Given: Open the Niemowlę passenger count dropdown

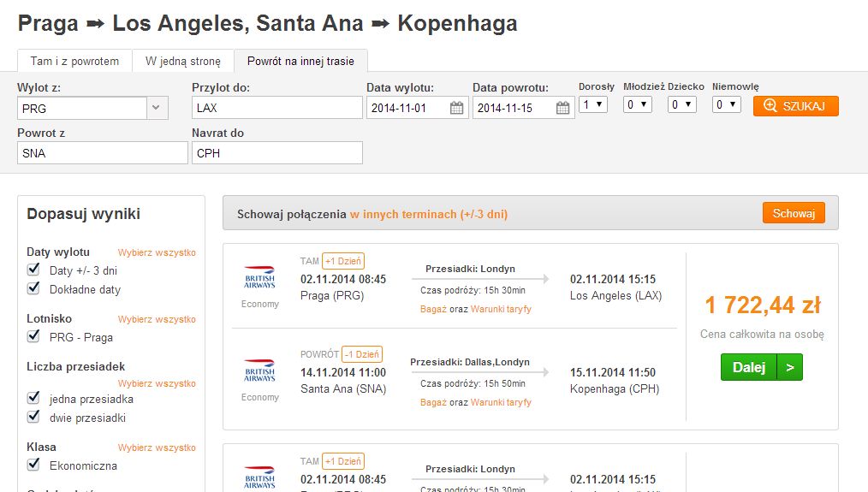Looking at the screenshot, I should point(726,104).
